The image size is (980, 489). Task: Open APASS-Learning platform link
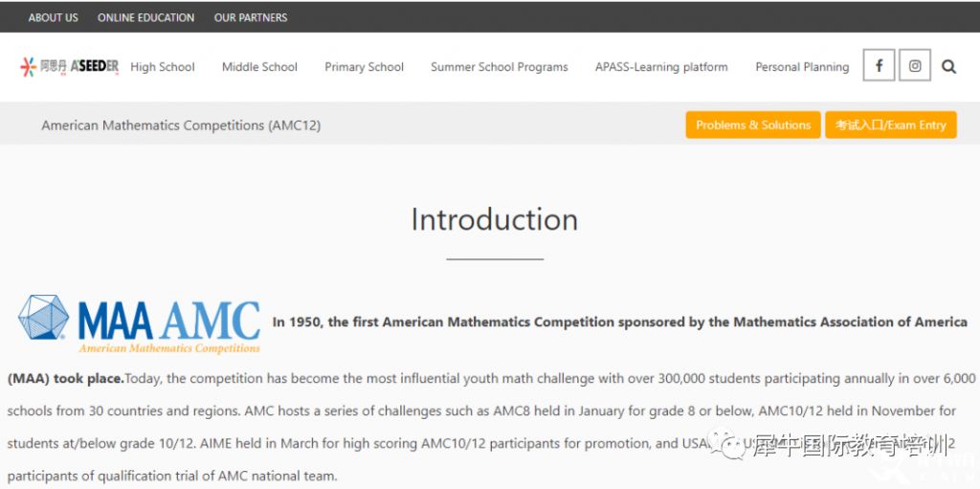(x=661, y=67)
